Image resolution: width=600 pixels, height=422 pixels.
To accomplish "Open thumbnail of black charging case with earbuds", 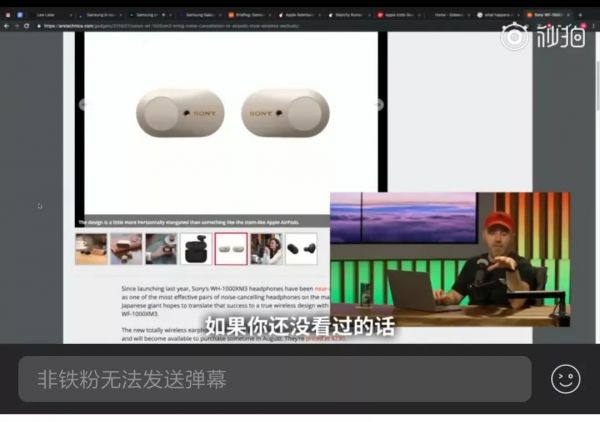I will 196,249.
